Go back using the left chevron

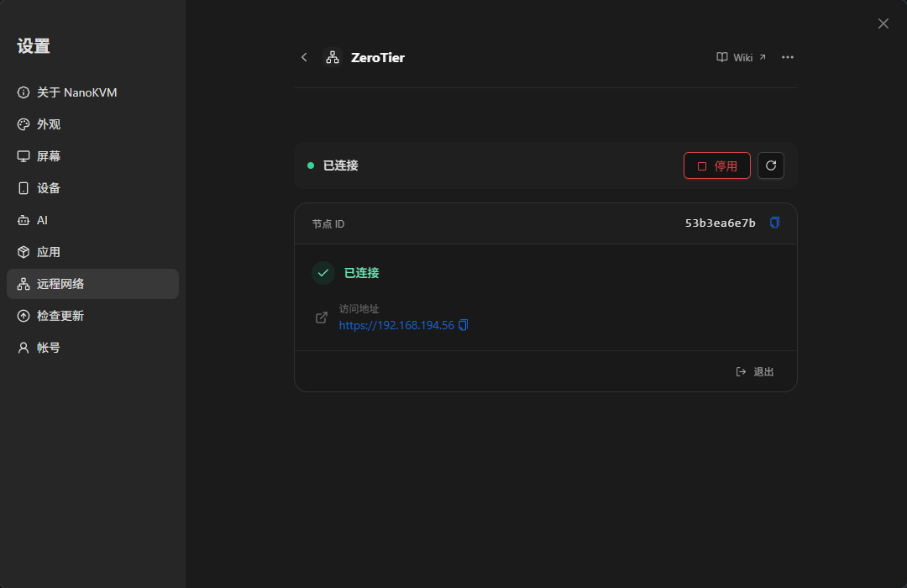[x=304, y=57]
